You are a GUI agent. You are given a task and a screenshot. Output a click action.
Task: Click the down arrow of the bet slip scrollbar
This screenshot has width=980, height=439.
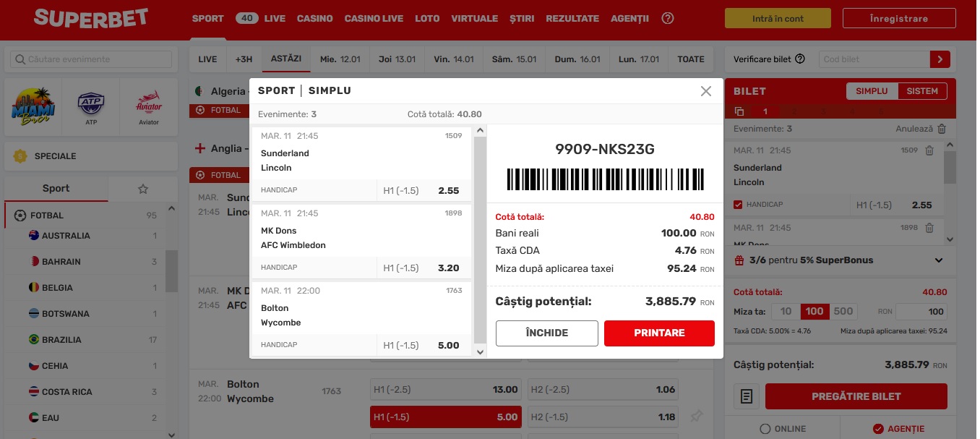point(950,238)
